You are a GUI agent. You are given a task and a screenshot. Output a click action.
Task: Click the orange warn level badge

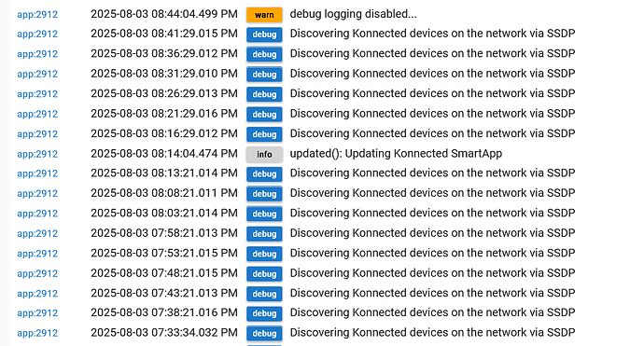(264, 15)
